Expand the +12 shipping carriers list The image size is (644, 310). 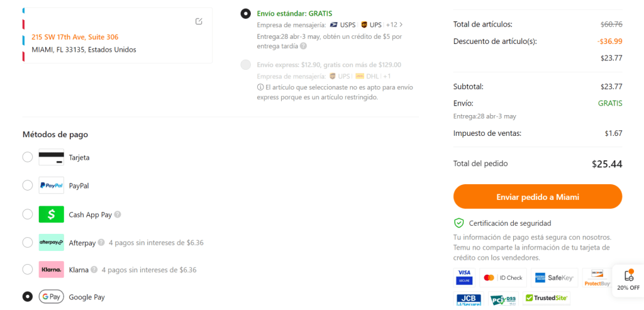(394, 25)
